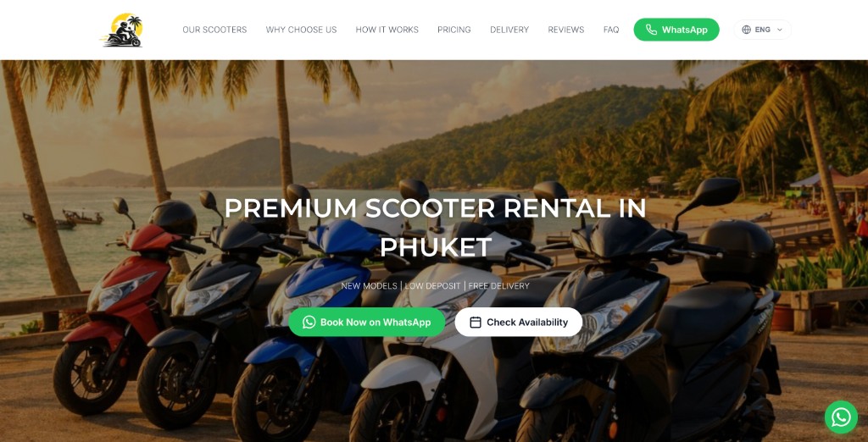View the Pricing section
Viewport: 868px width, 442px height.
[x=454, y=30]
